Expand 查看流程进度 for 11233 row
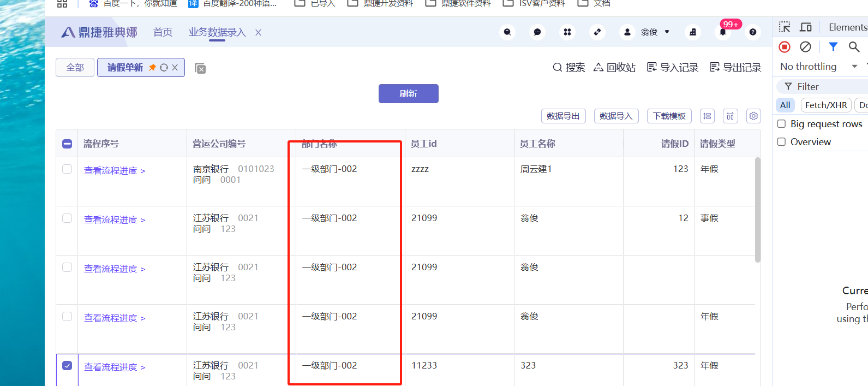This screenshot has height=386, width=868. [x=115, y=367]
